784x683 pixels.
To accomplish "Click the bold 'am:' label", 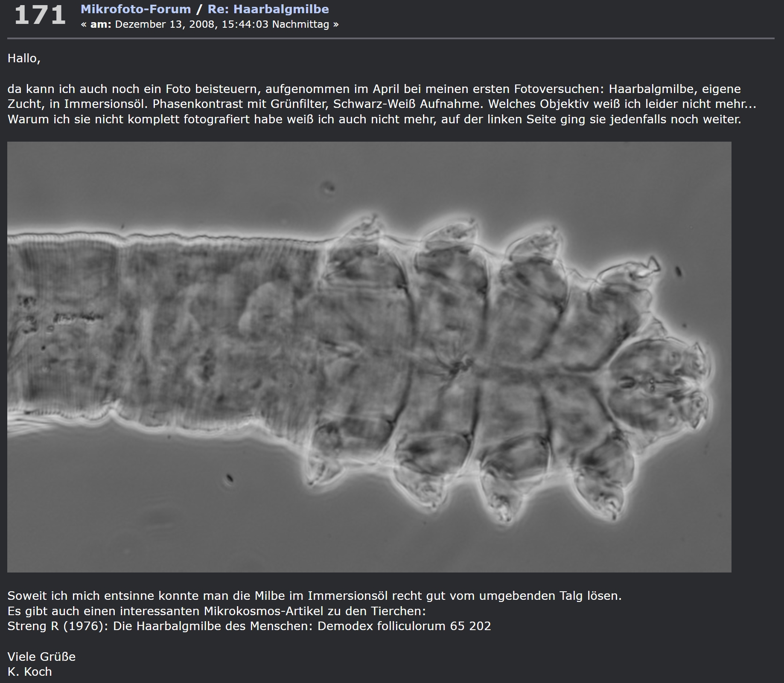I will click(101, 24).
